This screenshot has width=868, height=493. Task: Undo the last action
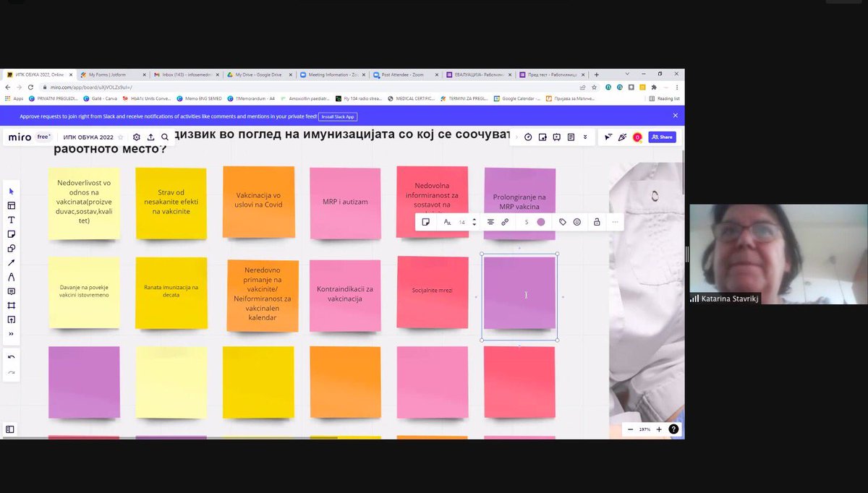click(11, 357)
